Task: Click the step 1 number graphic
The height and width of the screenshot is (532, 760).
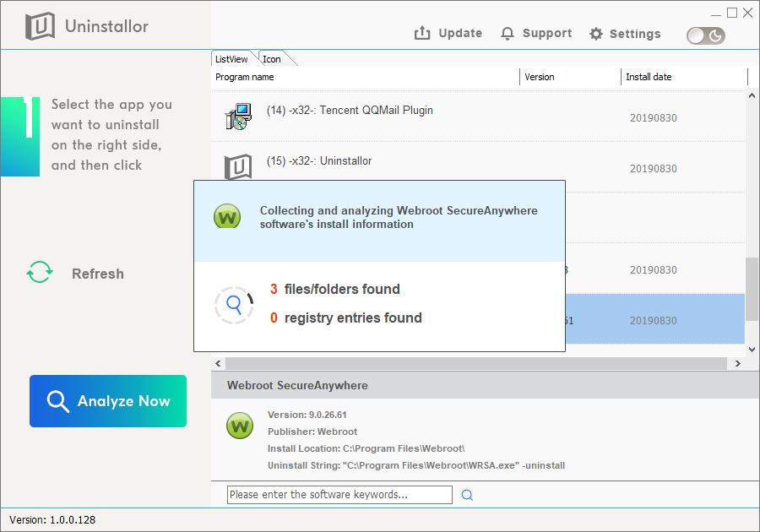Action: [20, 137]
